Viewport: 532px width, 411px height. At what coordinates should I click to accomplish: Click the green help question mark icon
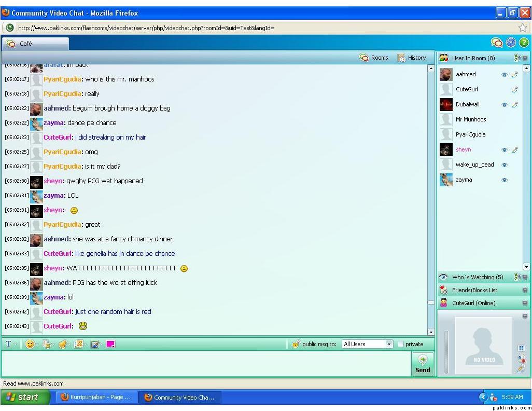(x=524, y=43)
